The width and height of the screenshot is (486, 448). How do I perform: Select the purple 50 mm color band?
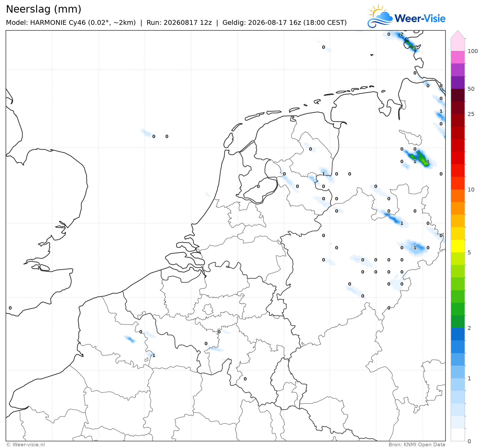point(458,82)
